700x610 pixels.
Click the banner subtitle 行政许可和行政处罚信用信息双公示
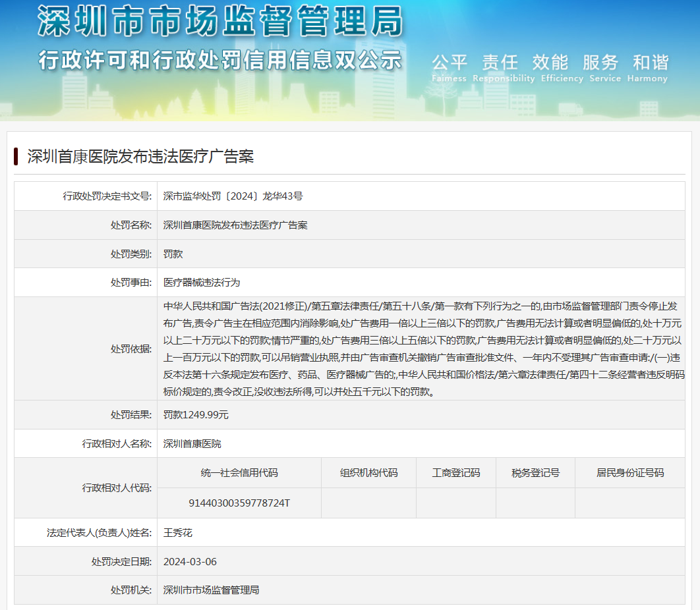pyautogui.click(x=220, y=60)
